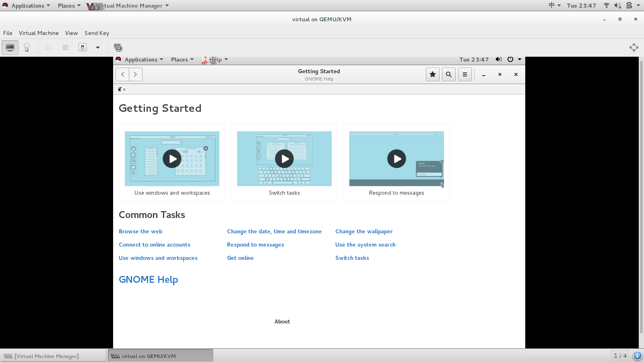Open guest clock Tue 23:47

click(474, 60)
